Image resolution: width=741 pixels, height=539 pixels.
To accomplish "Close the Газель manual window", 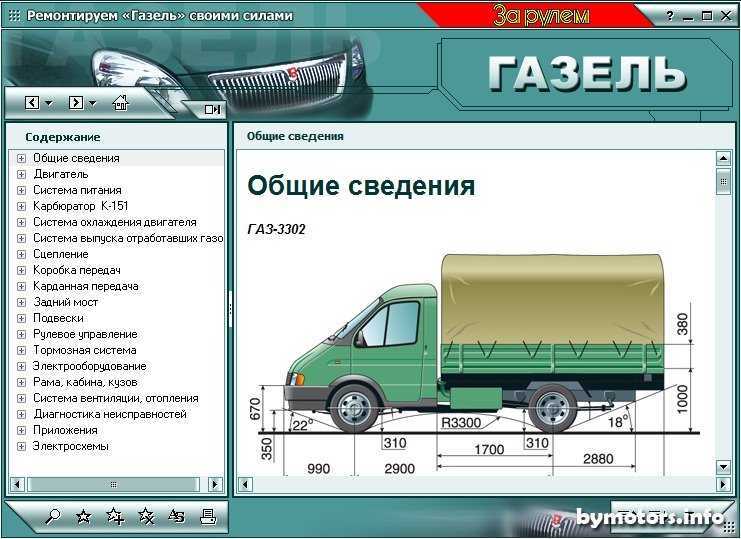I will 726,16.
